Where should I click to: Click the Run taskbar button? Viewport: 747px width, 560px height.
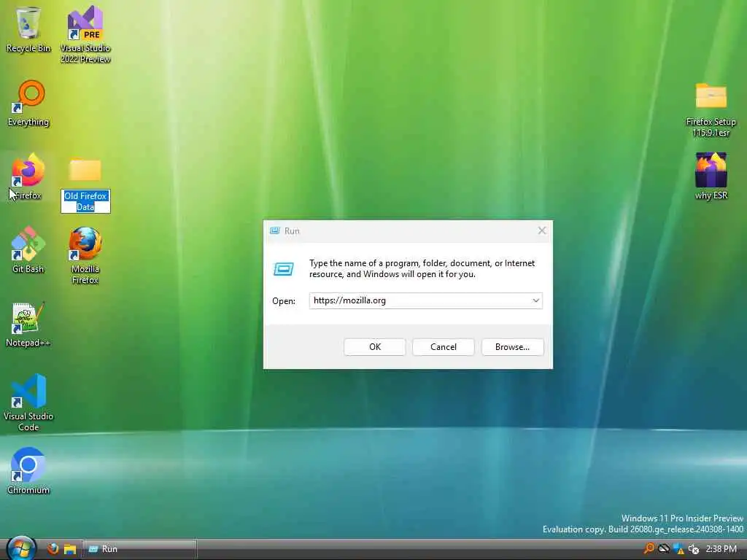coord(139,549)
